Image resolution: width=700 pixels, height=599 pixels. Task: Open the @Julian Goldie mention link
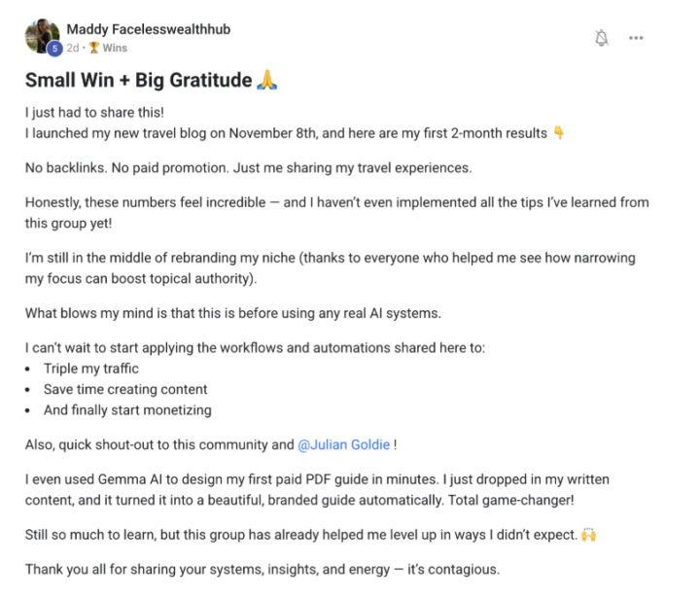[x=344, y=444]
